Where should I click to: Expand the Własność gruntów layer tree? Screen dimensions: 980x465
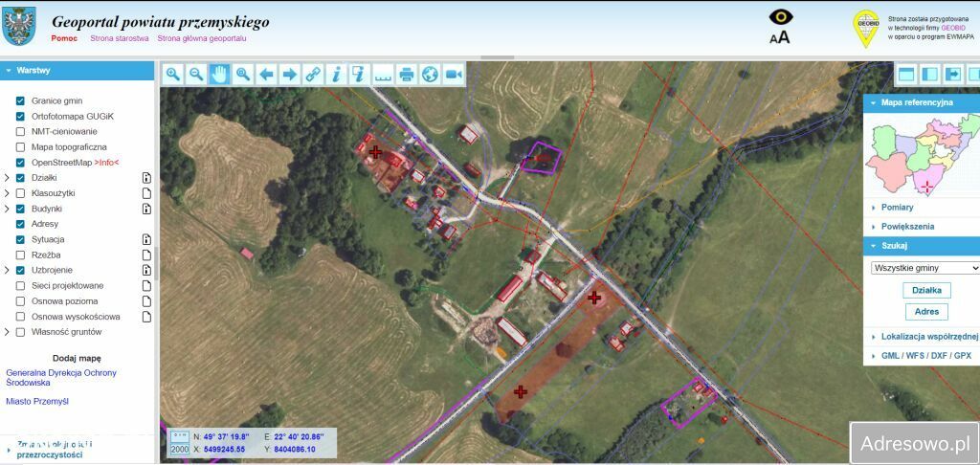coord(7,332)
